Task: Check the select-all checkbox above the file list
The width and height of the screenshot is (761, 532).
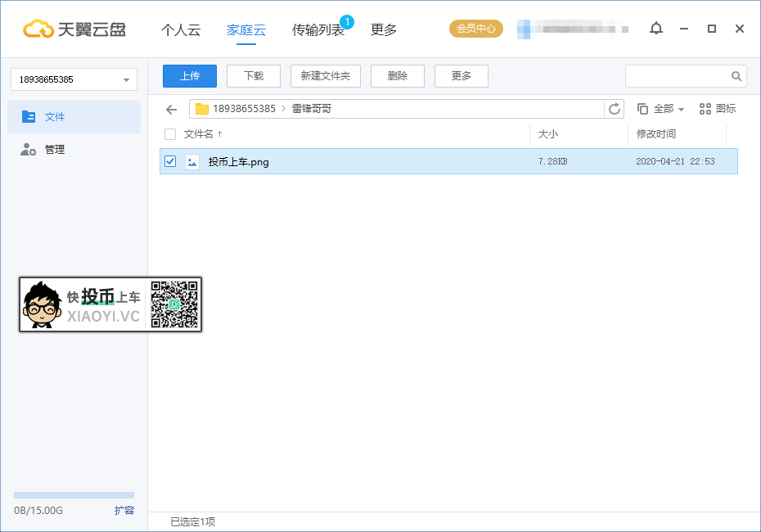Action: point(170,134)
